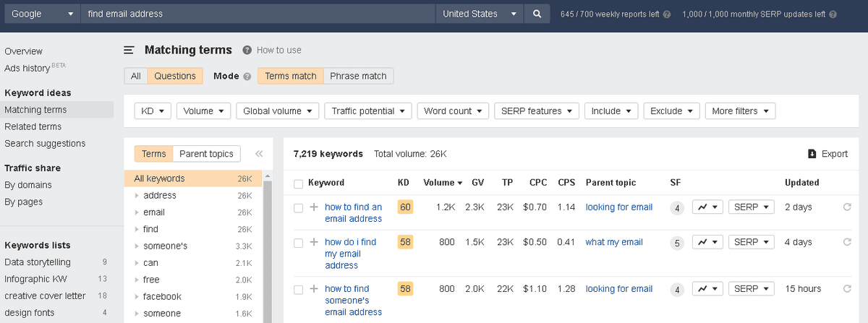This screenshot has height=323, width=868.
Task: Refresh the row updated 4 days ago
Action: coord(847,242)
